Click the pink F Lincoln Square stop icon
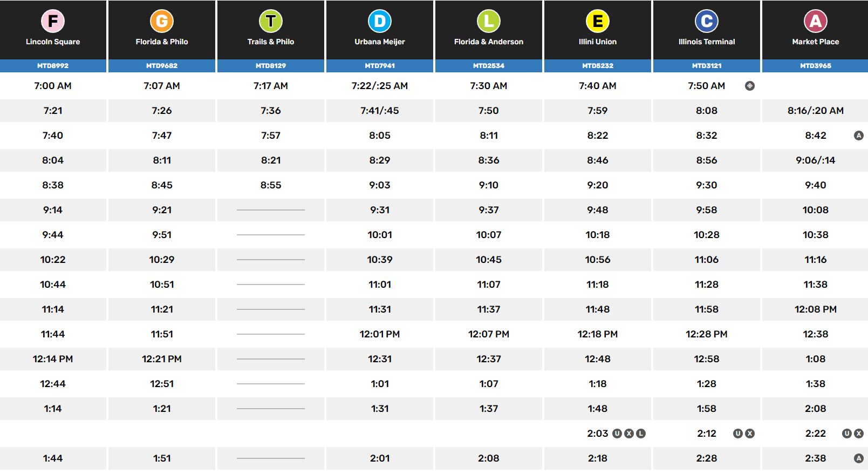This screenshot has width=868, height=474. click(53, 22)
